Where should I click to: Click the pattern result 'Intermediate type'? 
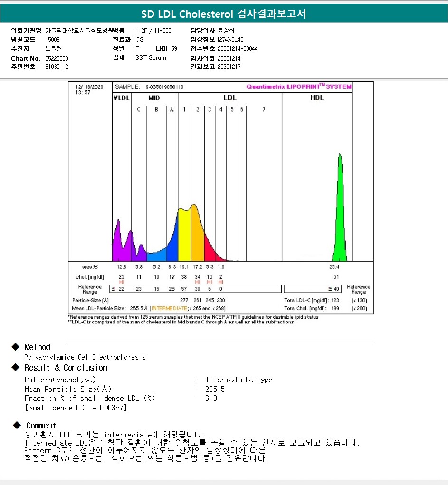(239, 380)
